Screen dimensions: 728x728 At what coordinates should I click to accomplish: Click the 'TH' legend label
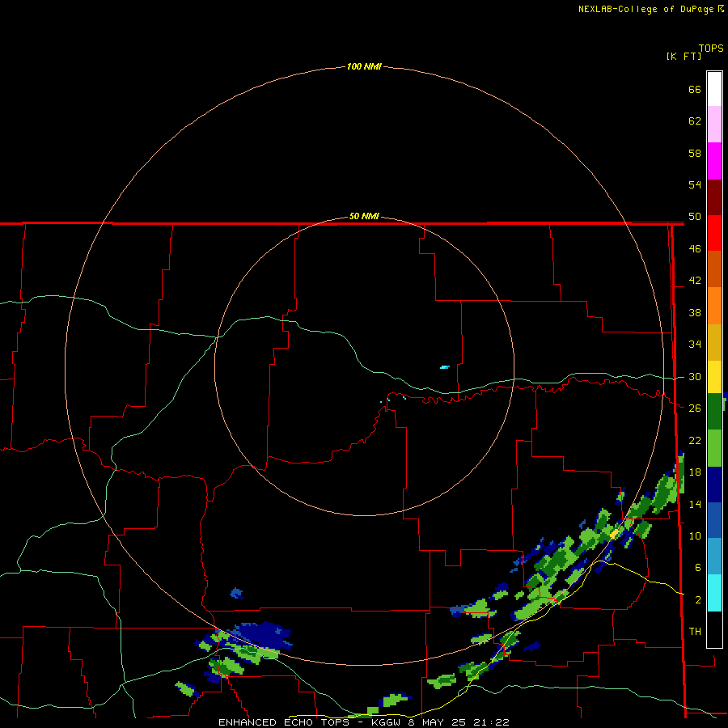click(695, 632)
